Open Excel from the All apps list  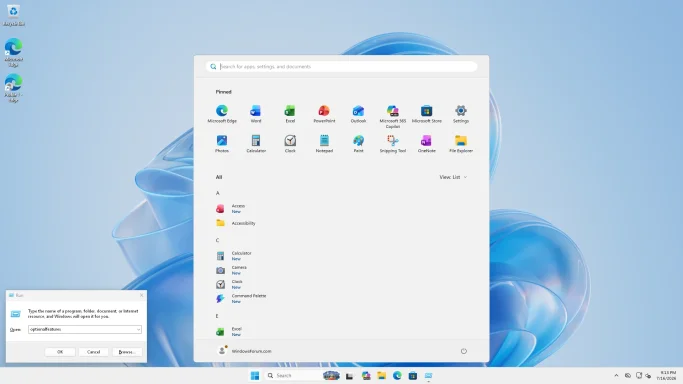[229, 331]
